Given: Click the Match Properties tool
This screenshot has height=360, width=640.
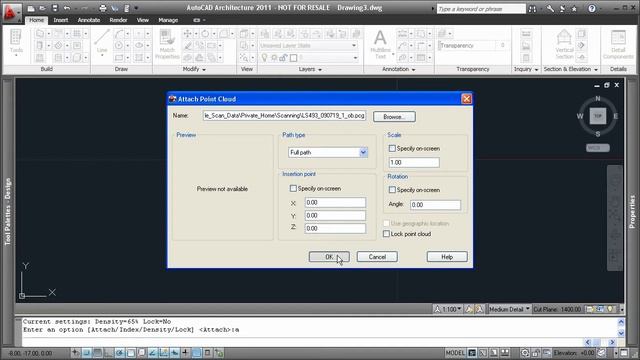Looking at the screenshot, I should pyautogui.click(x=167, y=44).
